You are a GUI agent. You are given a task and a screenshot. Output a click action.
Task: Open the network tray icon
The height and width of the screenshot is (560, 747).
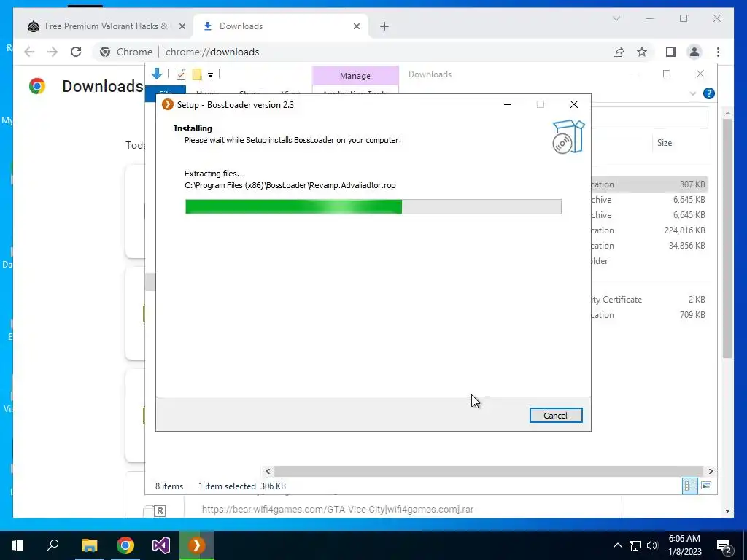point(635,545)
